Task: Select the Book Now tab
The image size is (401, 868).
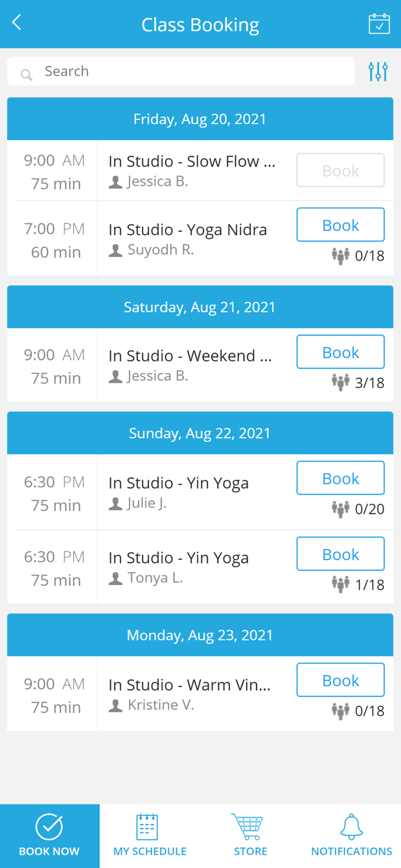Action: click(50, 836)
